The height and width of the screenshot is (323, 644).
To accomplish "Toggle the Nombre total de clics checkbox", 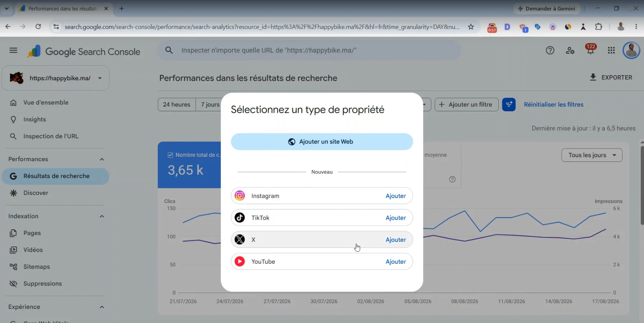I will [x=170, y=155].
